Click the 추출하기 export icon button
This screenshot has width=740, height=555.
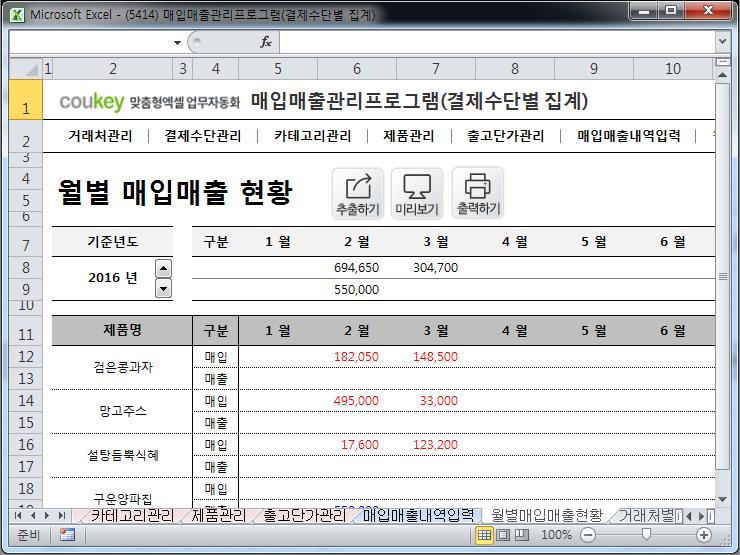point(358,193)
